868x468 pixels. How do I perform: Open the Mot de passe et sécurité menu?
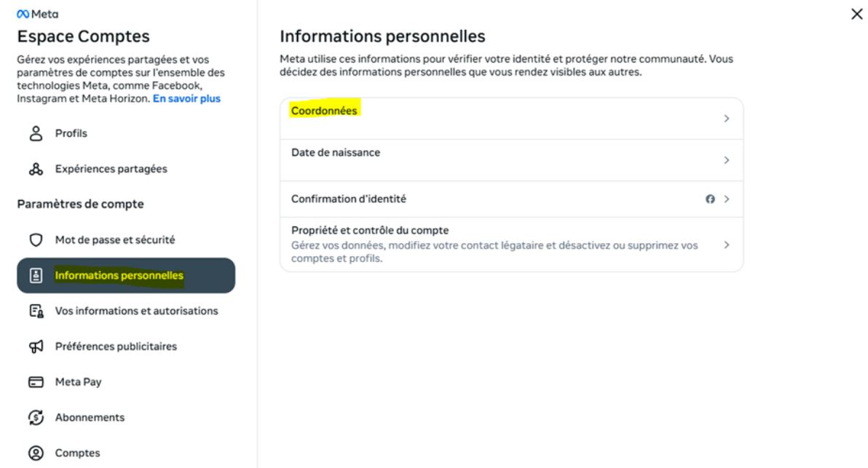pos(115,239)
